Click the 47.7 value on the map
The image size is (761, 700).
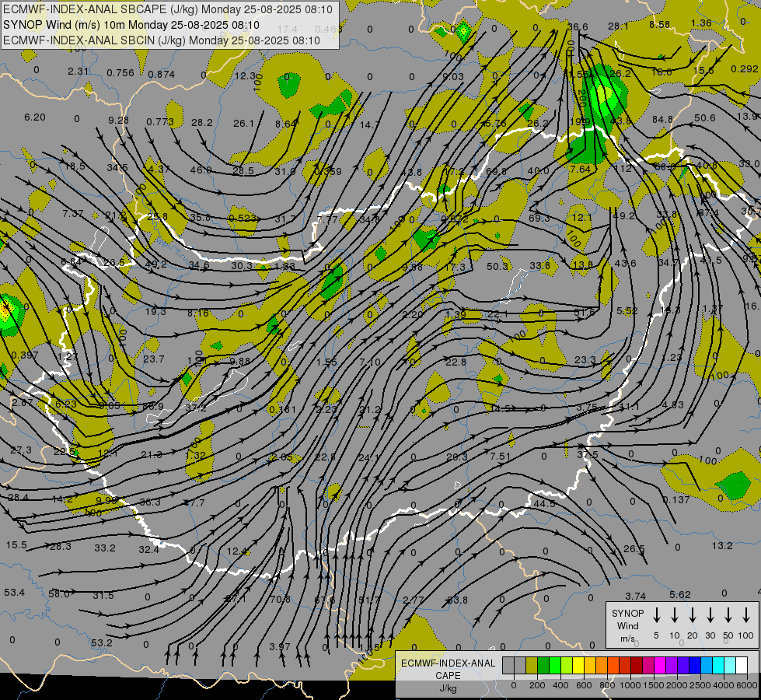point(194,502)
